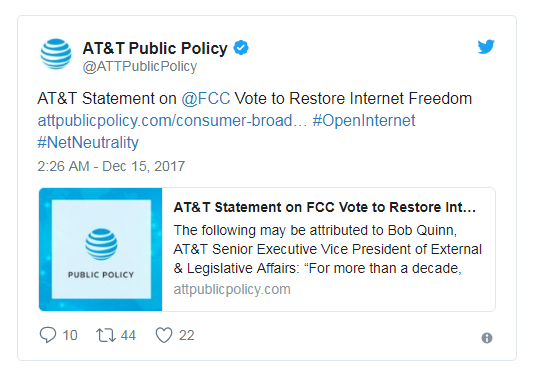Screen dimensions: 533x377
Task: Open the AT&T Public Policy profile name
Action: (155, 48)
